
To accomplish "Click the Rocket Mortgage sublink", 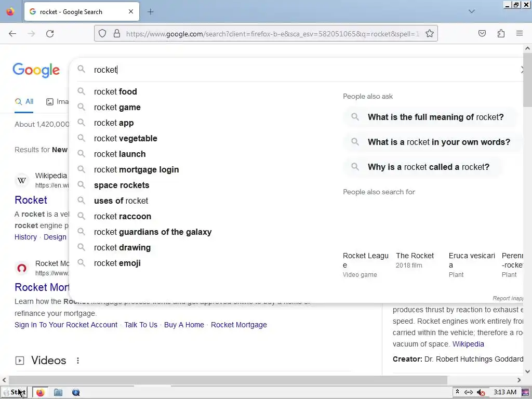I will [239, 325].
